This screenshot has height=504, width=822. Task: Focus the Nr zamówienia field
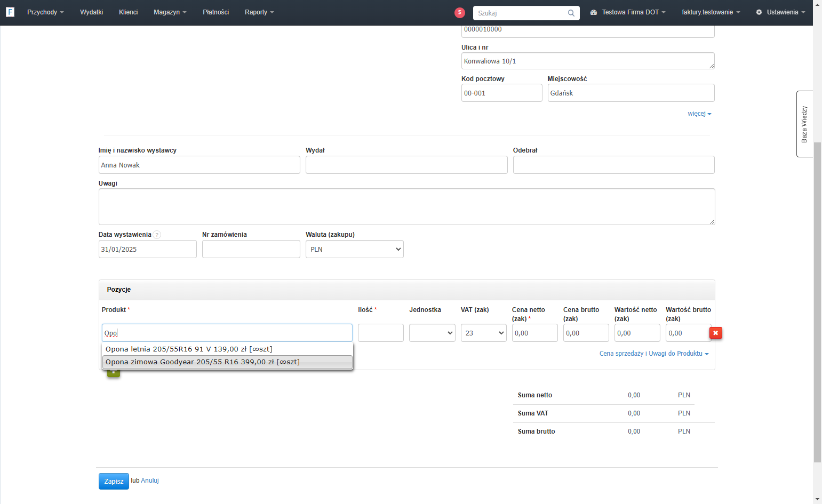pos(251,249)
